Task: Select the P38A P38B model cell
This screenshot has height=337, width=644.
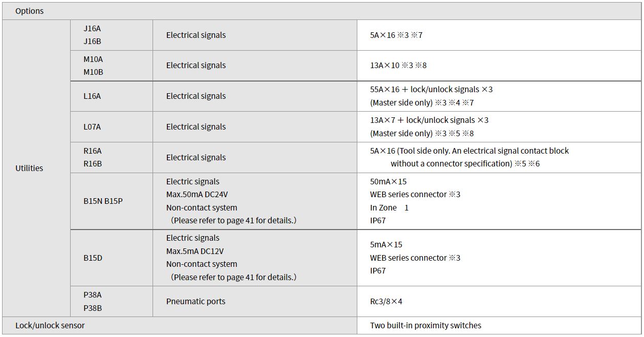Action: coord(112,301)
